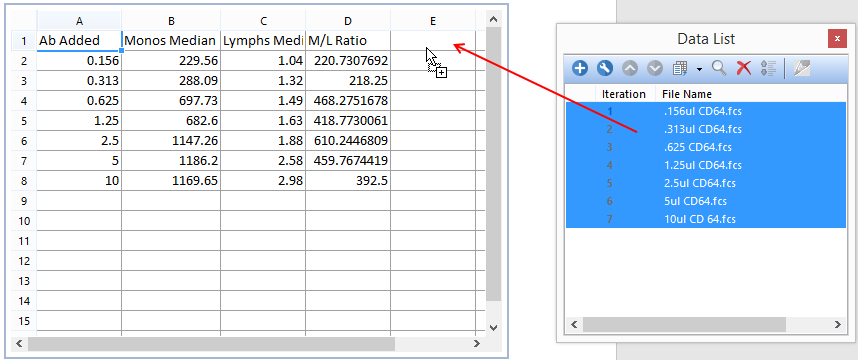This screenshot has height=361, width=858.
Task: Click the spreadsheet vertical scrollbar up arrow
Action: coord(493,20)
